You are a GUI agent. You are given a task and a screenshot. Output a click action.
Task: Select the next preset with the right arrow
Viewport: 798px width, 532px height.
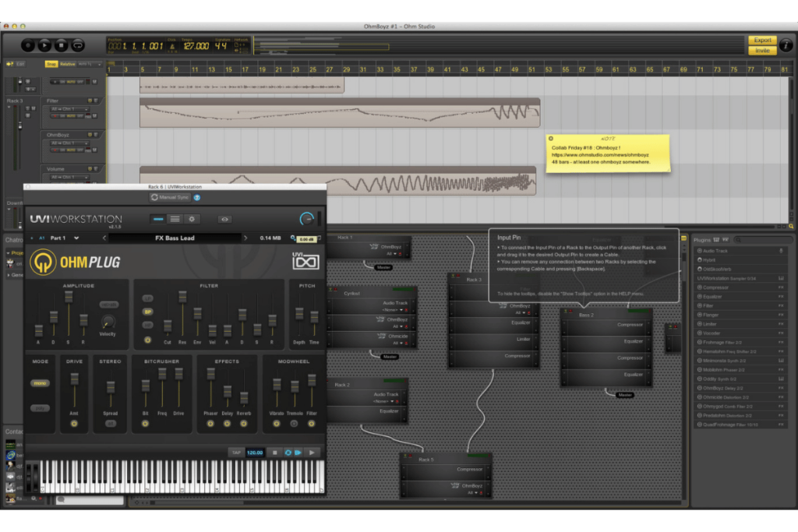pyautogui.click(x=245, y=238)
